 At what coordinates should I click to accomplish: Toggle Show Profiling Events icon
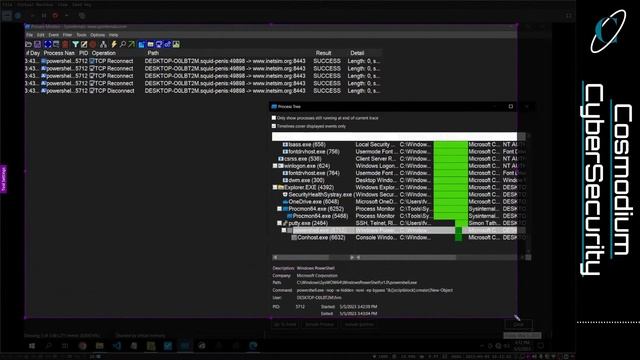pyautogui.click(x=176, y=44)
